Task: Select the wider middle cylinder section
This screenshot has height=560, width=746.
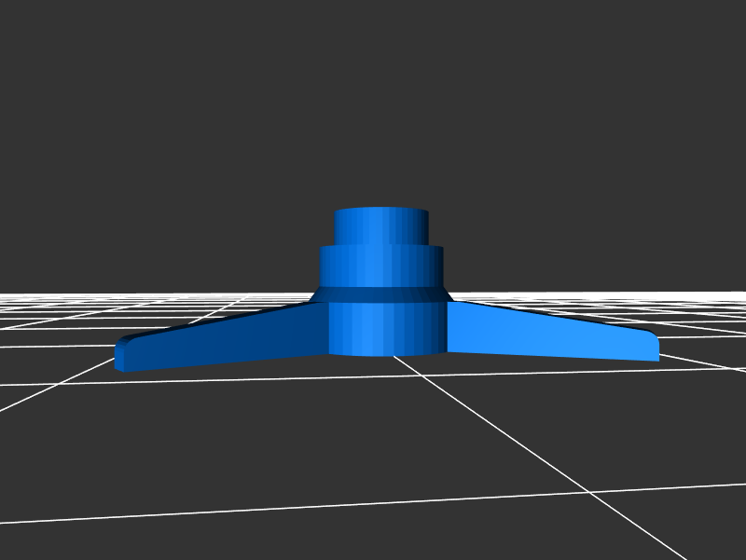Action: (381, 266)
